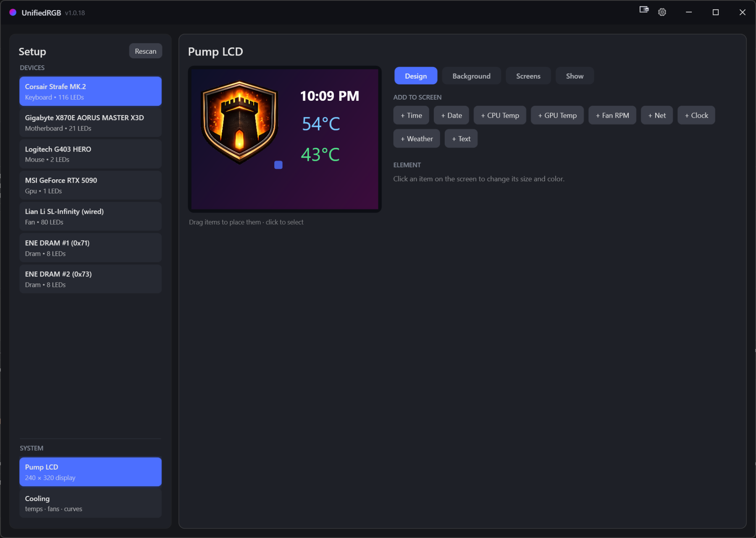
Task: Add a Clock element to the screen
Action: coord(696,115)
